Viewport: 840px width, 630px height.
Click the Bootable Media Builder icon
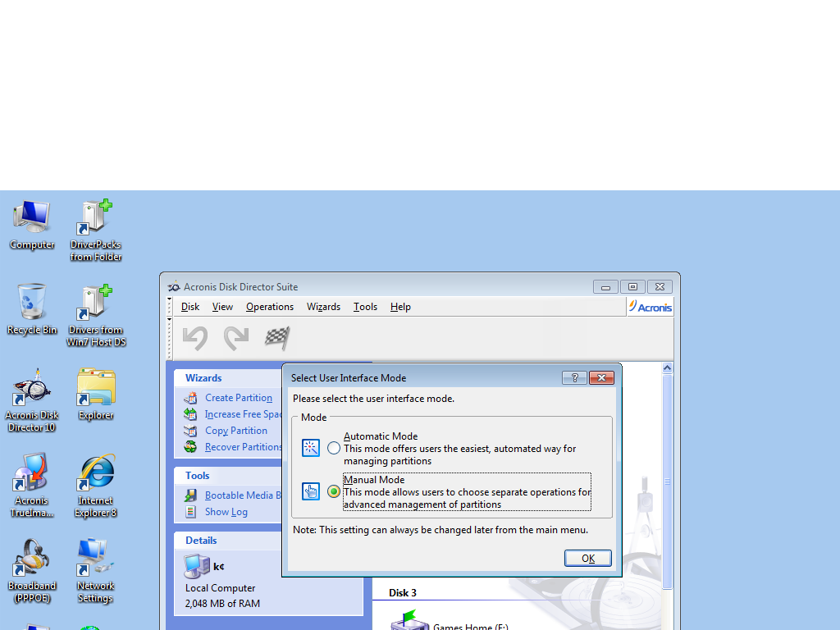[x=190, y=495]
